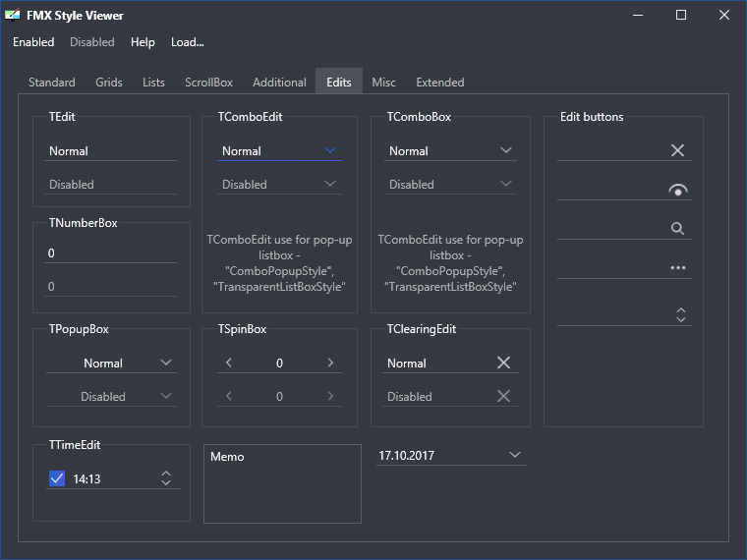Switch to the Lists tab
Screen dimensions: 747x560
(x=153, y=83)
